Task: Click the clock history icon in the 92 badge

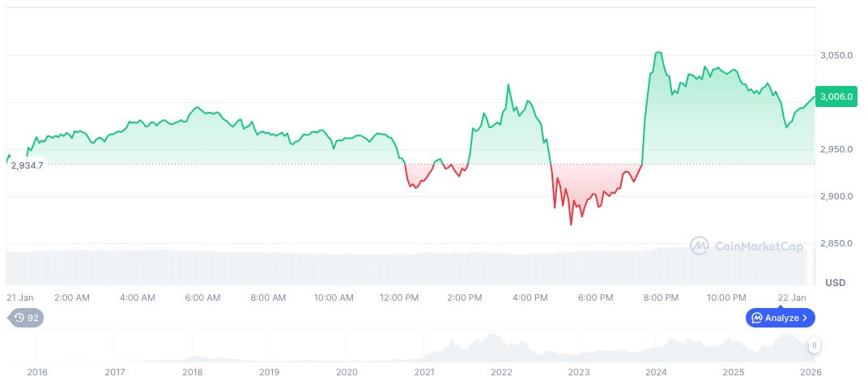Action: pyautogui.click(x=19, y=318)
